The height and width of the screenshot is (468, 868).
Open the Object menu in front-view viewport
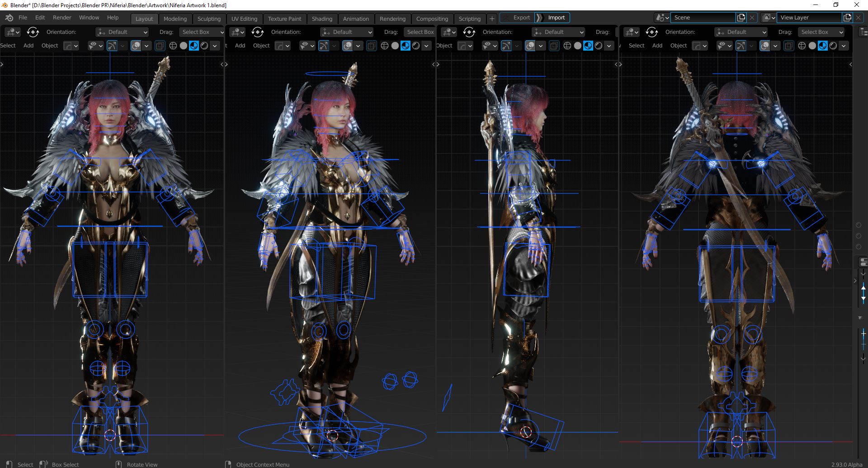coord(50,46)
